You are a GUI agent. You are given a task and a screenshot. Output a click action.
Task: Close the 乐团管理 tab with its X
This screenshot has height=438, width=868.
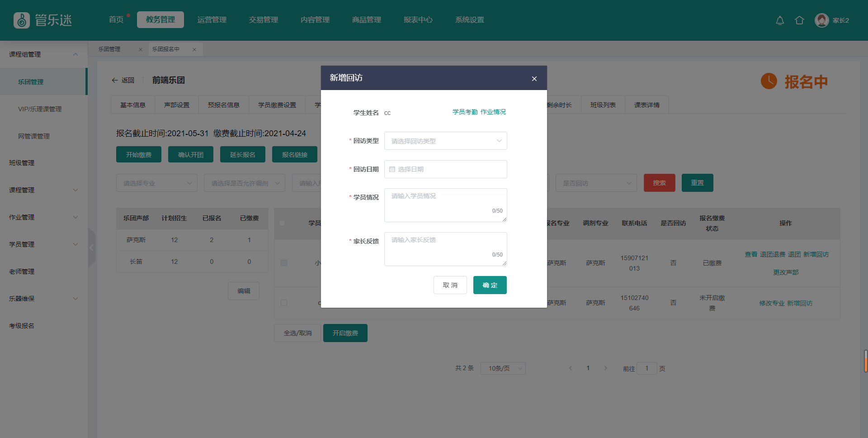pyautogui.click(x=141, y=50)
